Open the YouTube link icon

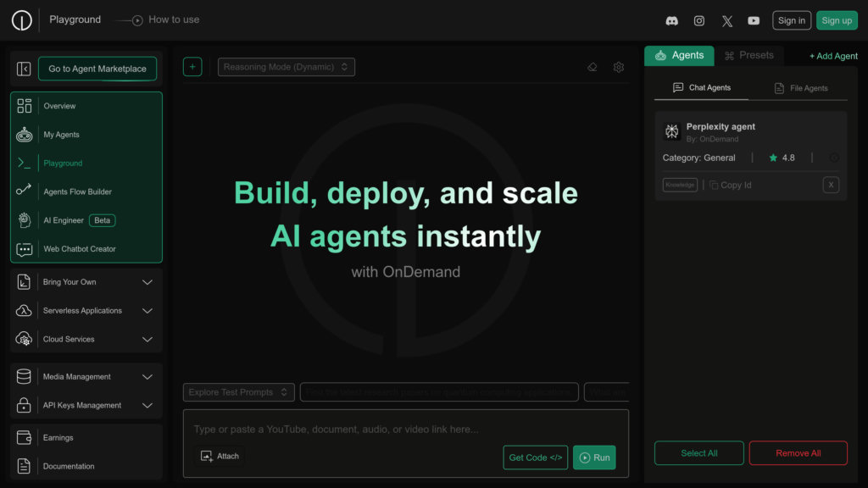click(754, 21)
